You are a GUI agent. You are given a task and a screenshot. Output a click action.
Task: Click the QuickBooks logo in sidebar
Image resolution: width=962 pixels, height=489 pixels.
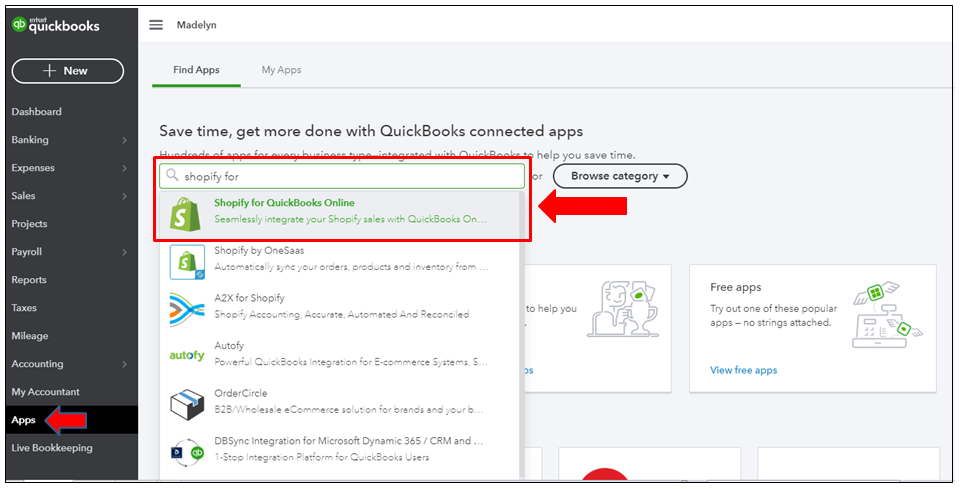(56, 26)
